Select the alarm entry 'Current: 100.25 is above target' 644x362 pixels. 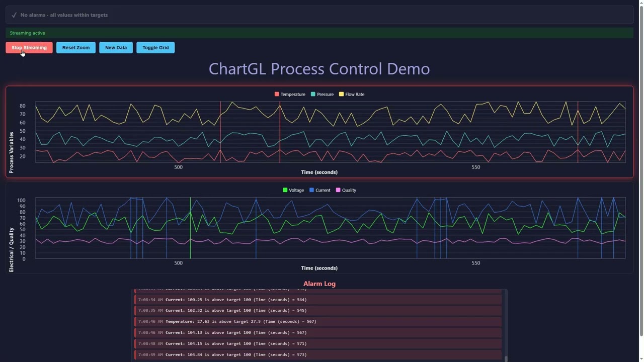coord(318,300)
